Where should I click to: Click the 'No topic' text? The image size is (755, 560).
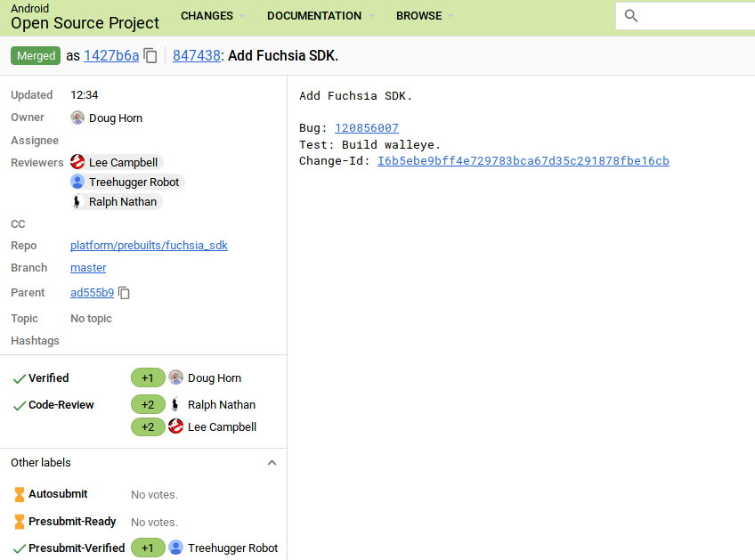(x=91, y=318)
